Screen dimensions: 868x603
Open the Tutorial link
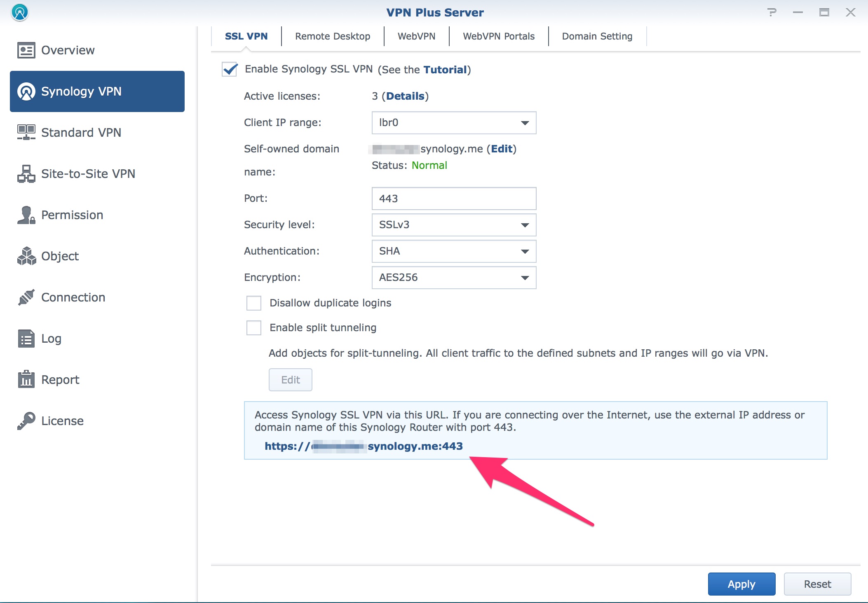[x=445, y=70]
